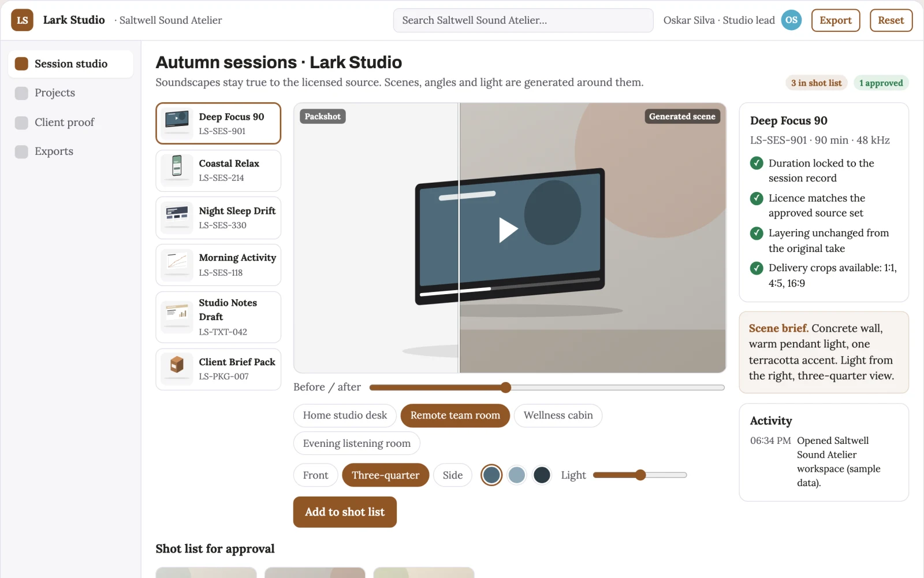Screen dimensions: 924x578
Task: Pick the selected slate blue colour swatch
Action: coord(491,475)
